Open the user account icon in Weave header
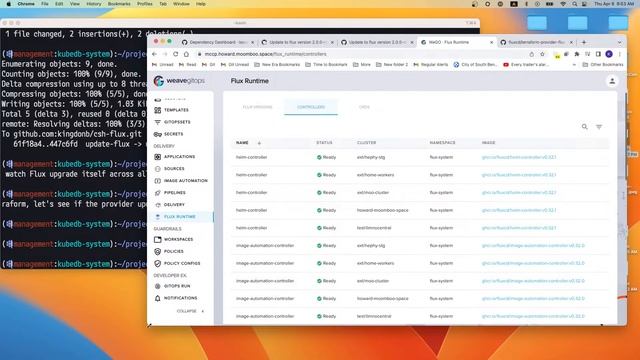Screen dimensions: 640x360 click(x=612, y=81)
